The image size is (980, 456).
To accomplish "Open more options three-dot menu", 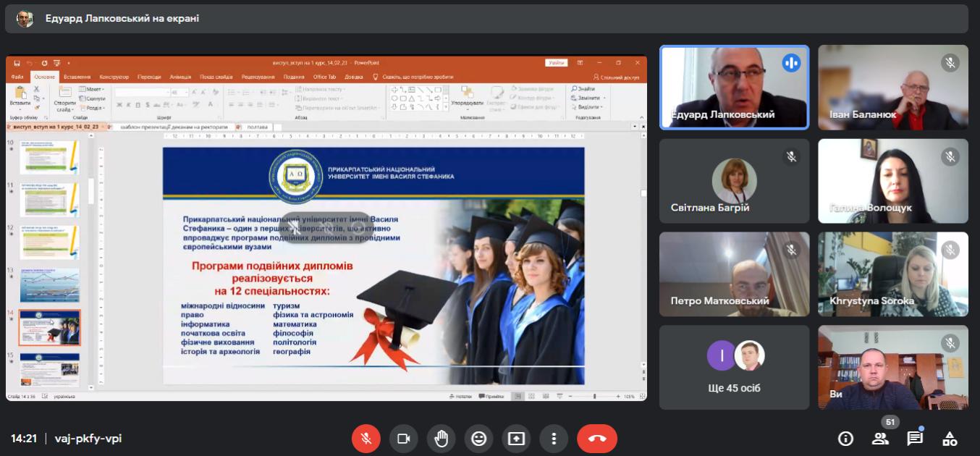I will click(554, 439).
